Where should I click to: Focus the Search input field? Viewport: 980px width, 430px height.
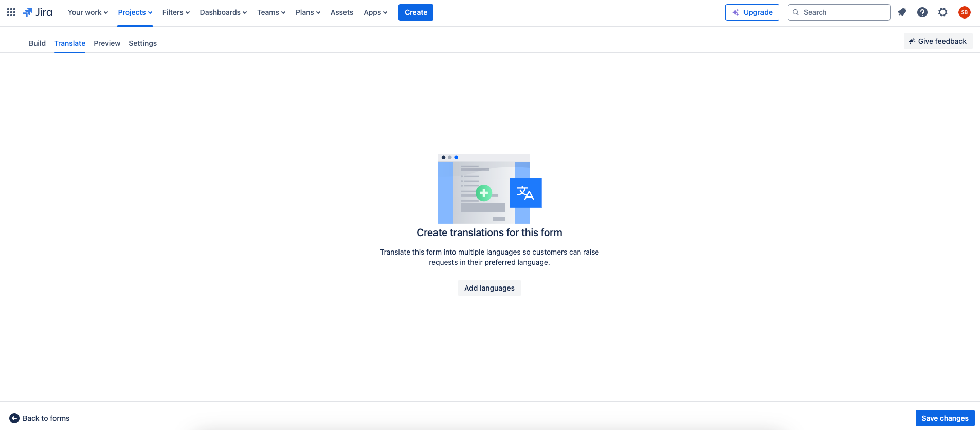[843, 12]
